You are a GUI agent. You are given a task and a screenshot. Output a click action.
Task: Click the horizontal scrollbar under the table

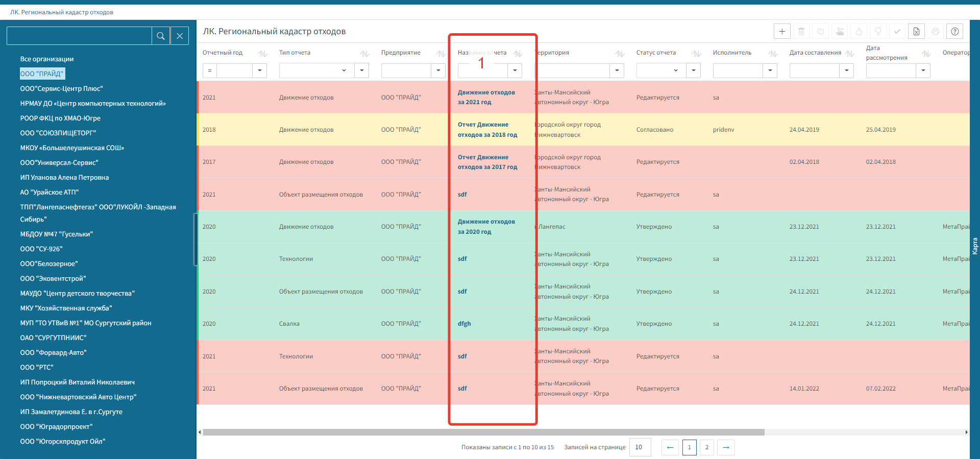click(x=483, y=432)
